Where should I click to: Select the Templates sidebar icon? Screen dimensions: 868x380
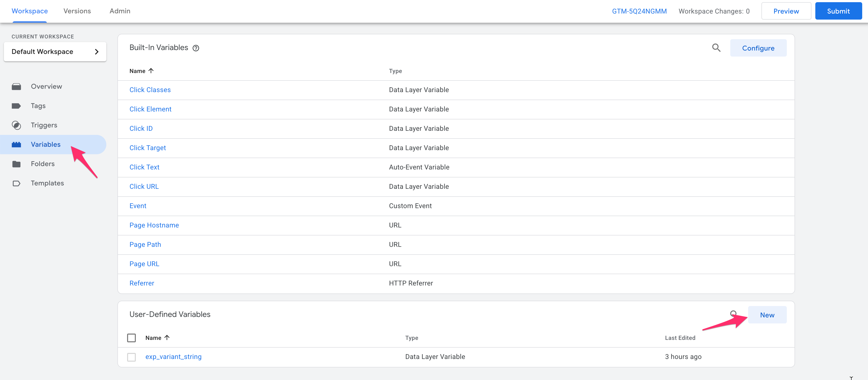pos(16,183)
